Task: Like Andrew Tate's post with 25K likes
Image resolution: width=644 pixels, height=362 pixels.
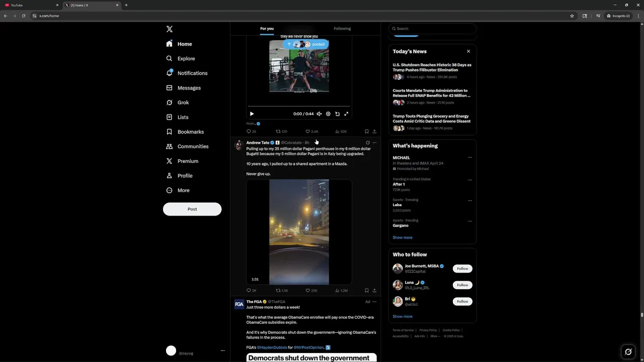Action: coord(312,291)
